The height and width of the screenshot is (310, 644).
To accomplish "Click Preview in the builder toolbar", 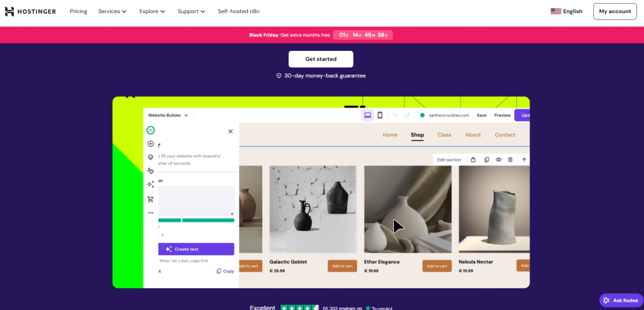I will [x=502, y=115].
